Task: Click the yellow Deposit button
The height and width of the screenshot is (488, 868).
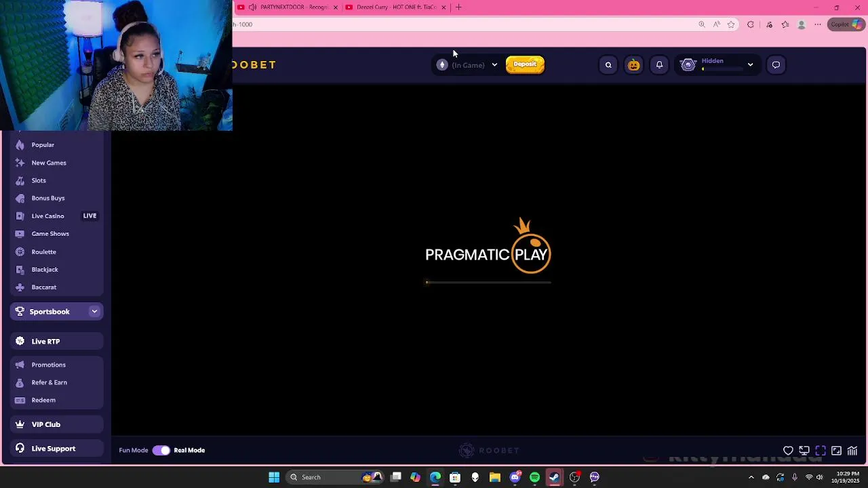Action: coord(525,64)
